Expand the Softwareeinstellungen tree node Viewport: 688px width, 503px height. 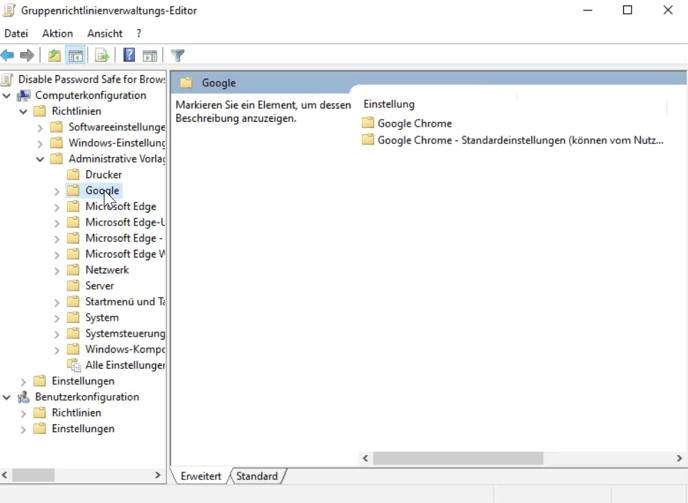pyautogui.click(x=40, y=128)
